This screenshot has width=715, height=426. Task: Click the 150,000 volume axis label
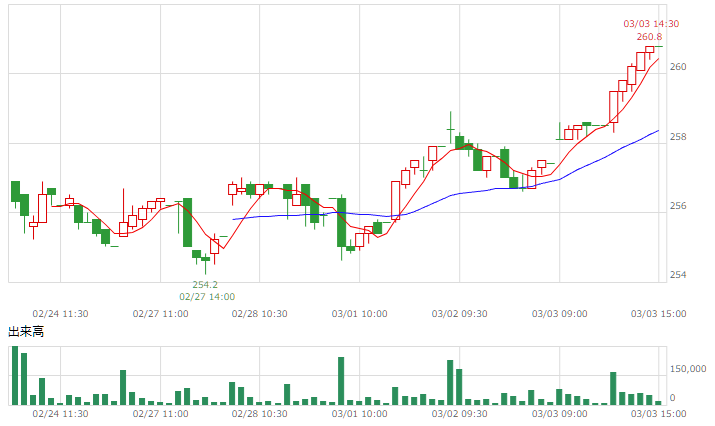pyautogui.click(x=688, y=369)
